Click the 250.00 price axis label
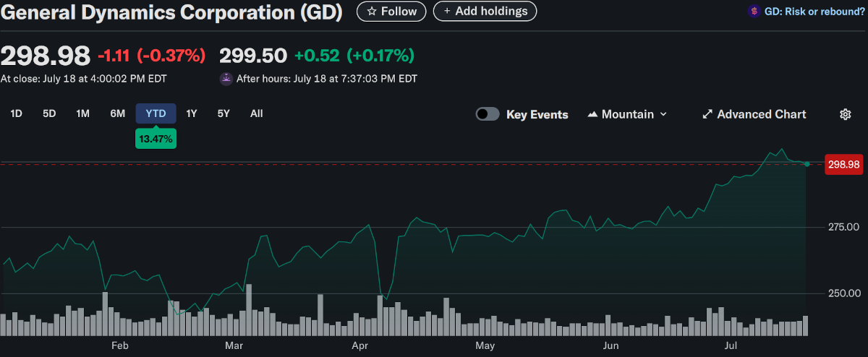 pos(844,293)
